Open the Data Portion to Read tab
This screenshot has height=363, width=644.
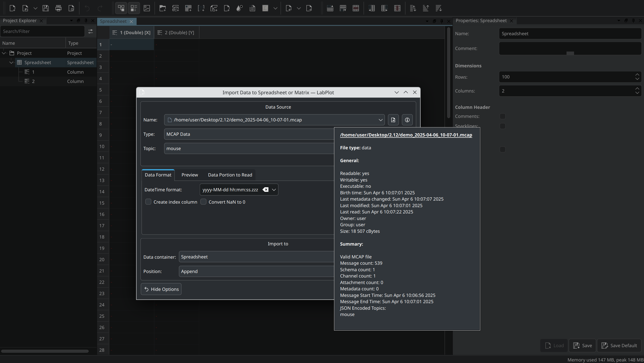coord(230,175)
